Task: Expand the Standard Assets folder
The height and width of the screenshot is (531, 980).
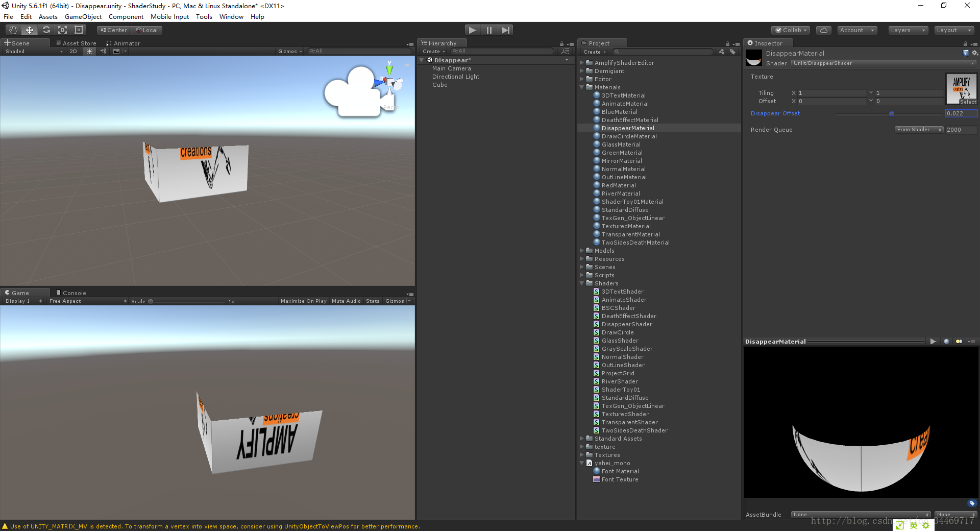Action: 582,439
